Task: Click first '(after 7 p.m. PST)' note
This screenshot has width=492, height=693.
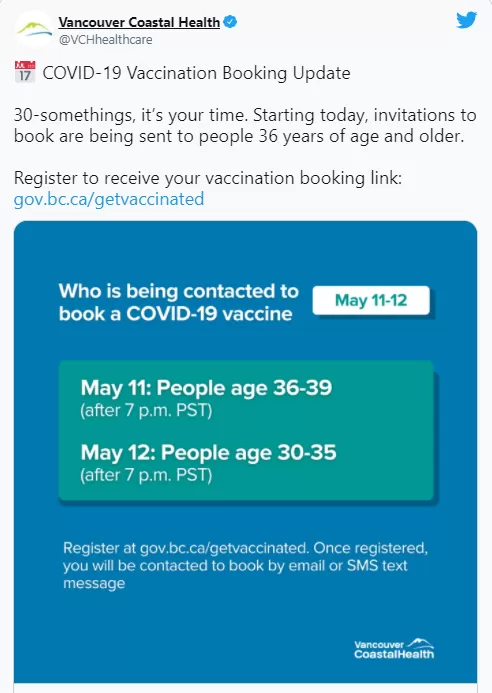Action: click(146, 410)
